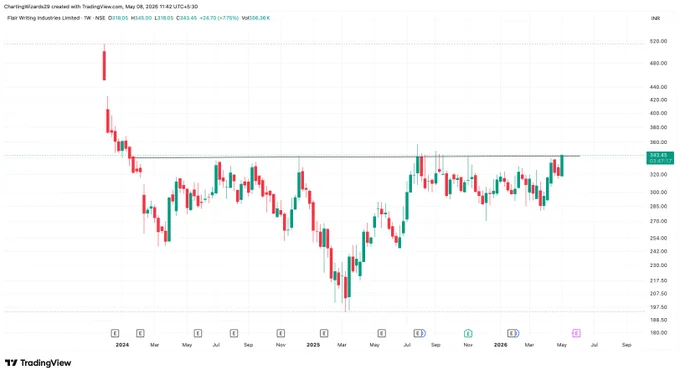Click the rightmost Sep label on time axis
The height and width of the screenshot is (375, 680).
(627, 345)
